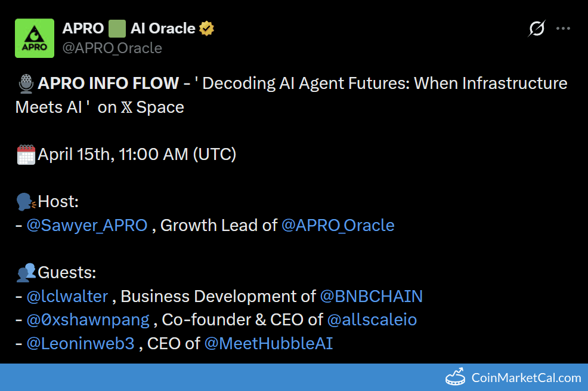The height and width of the screenshot is (391, 588).
Task: Open the @0xshawnpang profile mention
Action: [x=88, y=319]
